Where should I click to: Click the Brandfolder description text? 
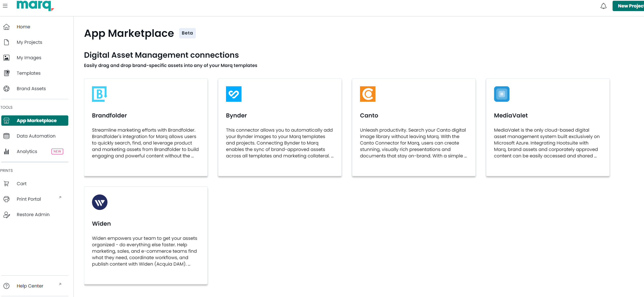pos(145,143)
